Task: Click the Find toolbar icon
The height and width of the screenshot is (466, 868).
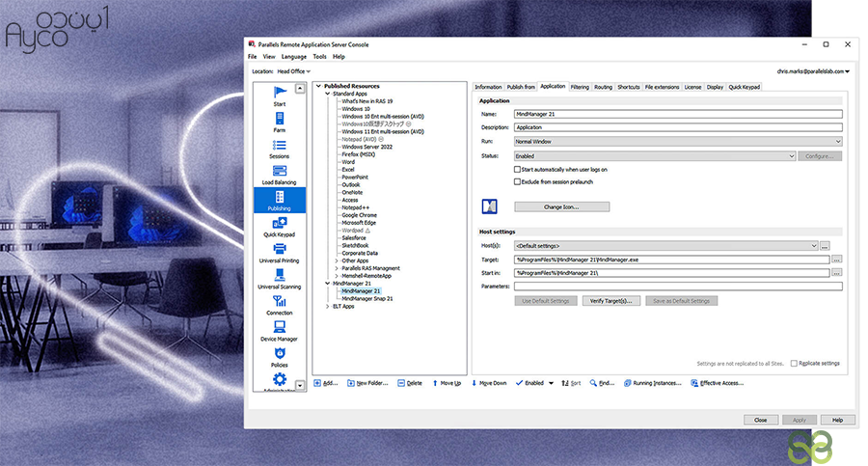Action: tap(600, 383)
